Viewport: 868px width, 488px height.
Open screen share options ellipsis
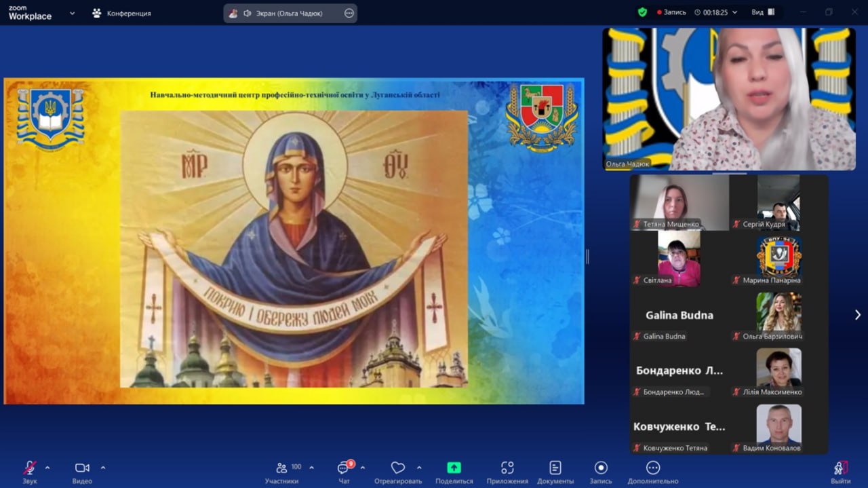[x=349, y=13]
